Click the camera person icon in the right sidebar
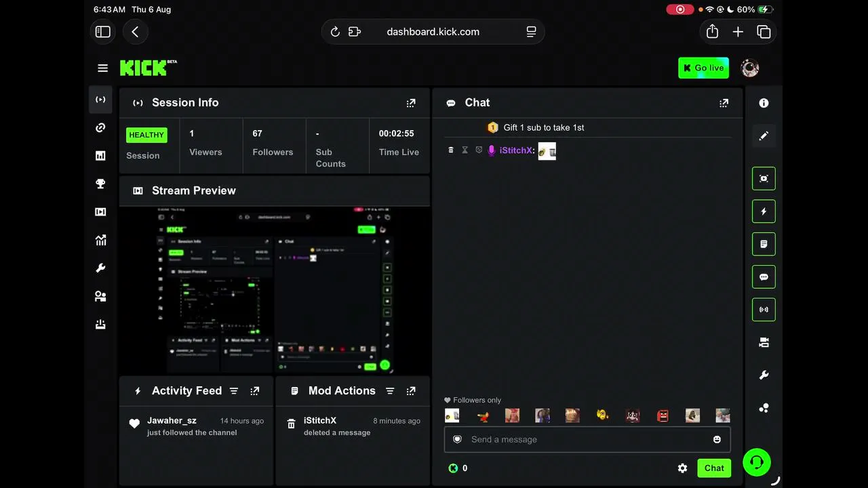The width and height of the screenshot is (868, 488). 764,343
